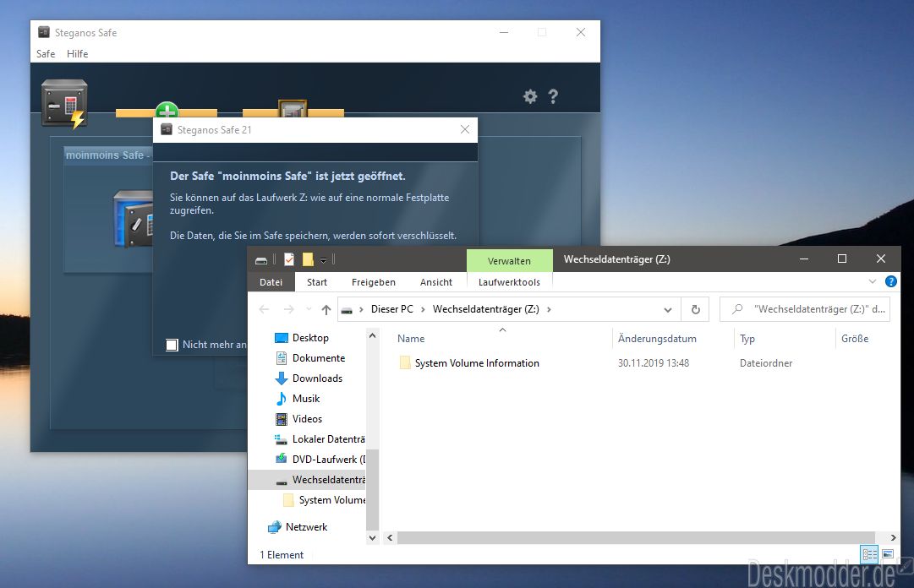This screenshot has width=914, height=588.
Task: Switch to the Start ribbon tab
Action: [x=316, y=282]
